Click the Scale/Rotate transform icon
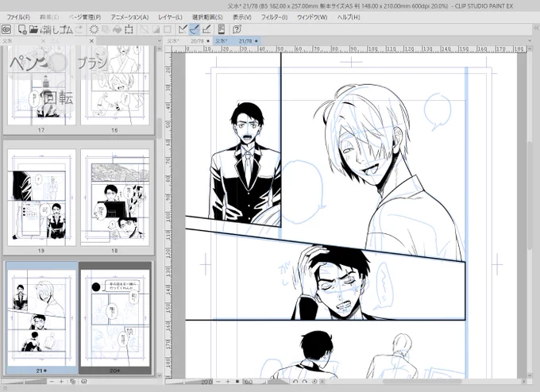540x392 pixels. coord(129,29)
